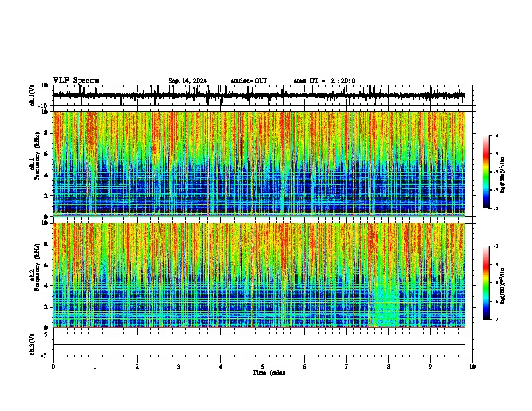
Task: Click the 'VLF Spectra' title text
Action: coord(76,81)
